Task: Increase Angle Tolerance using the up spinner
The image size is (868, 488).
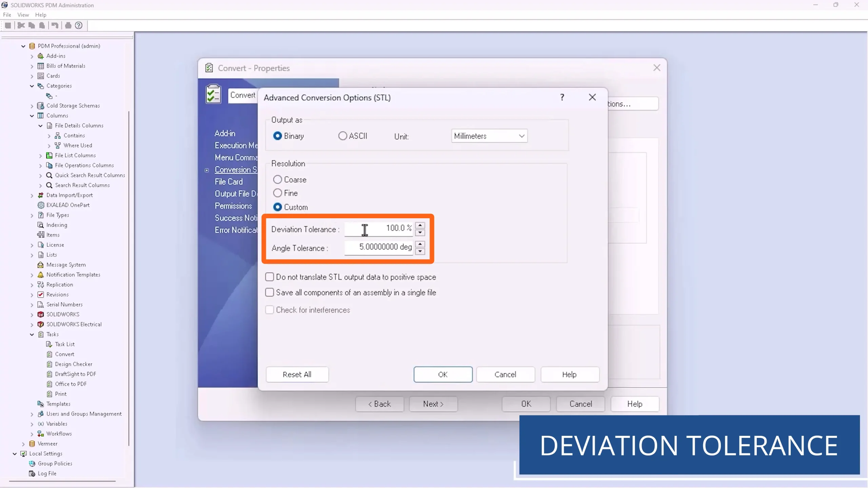Action: point(420,244)
